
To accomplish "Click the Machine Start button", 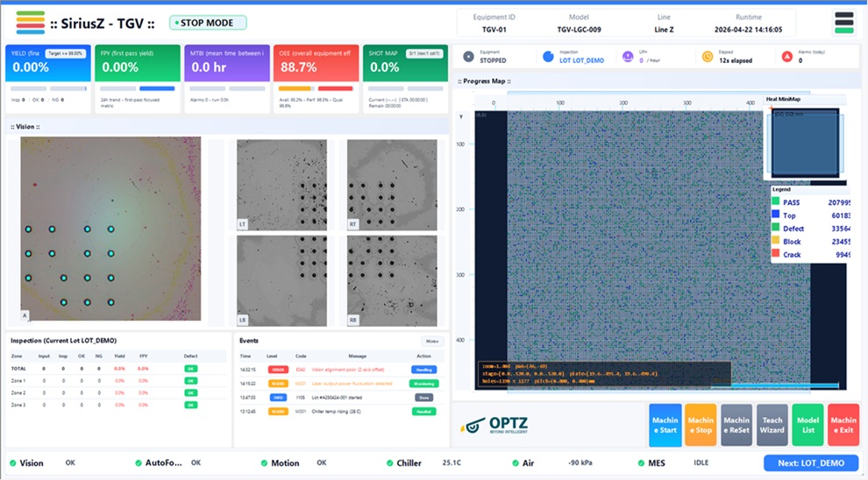I will pos(665,425).
